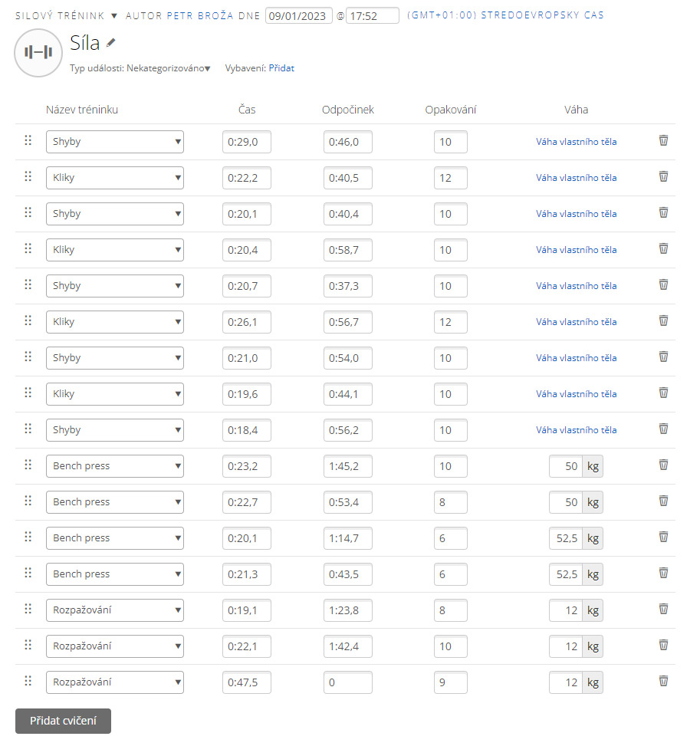Image resolution: width=700 pixels, height=756 pixels.
Task: Delete the Bench press row with time 0:23,2
Action: click(663, 465)
